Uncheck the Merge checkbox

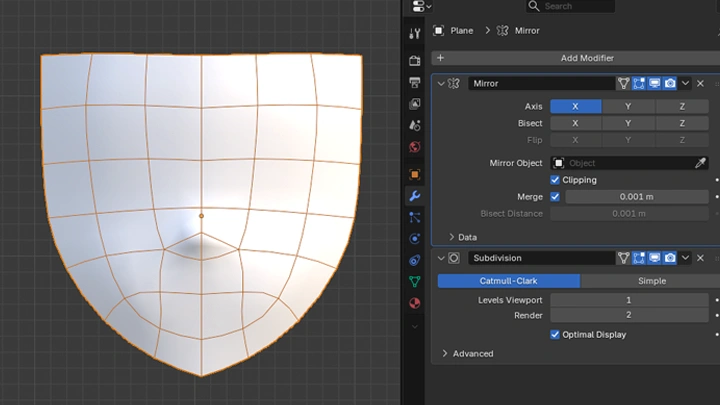click(555, 197)
